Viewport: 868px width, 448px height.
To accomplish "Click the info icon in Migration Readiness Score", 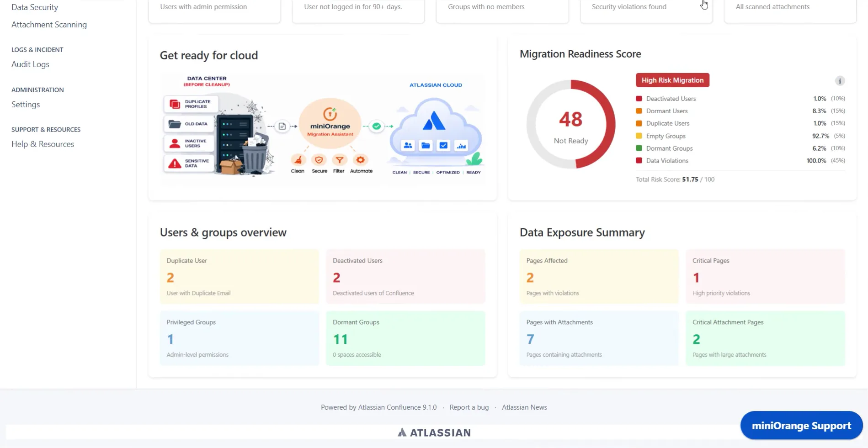I will pyautogui.click(x=840, y=81).
